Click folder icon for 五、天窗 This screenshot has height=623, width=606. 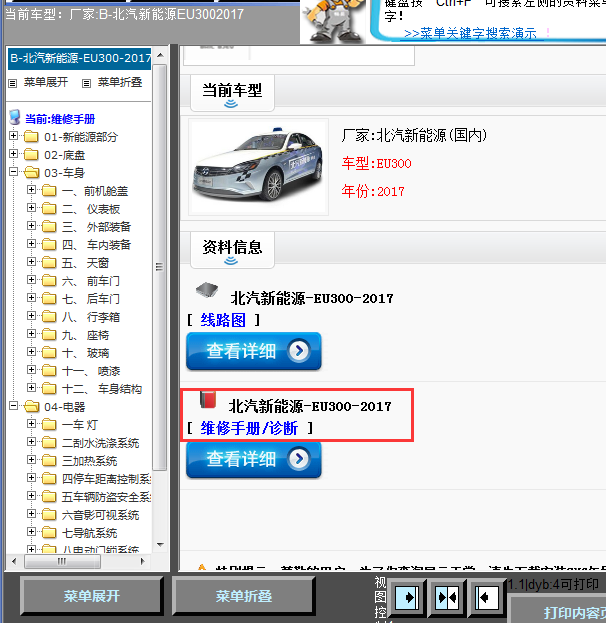(x=49, y=263)
